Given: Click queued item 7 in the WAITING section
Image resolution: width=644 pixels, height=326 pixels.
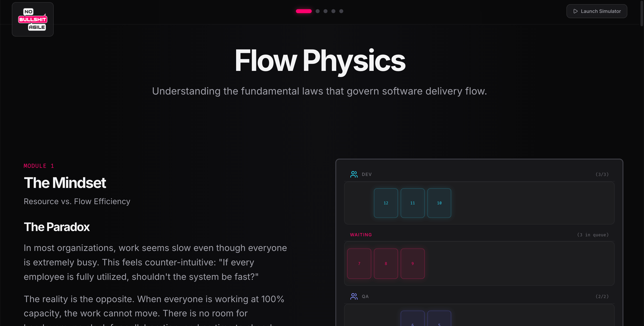Looking at the screenshot, I should point(359,263).
